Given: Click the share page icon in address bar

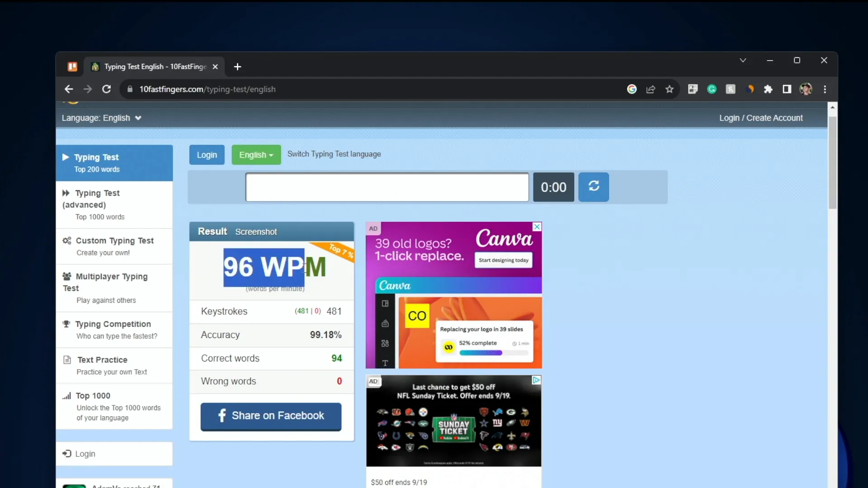Looking at the screenshot, I should click(x=651, y=89).
